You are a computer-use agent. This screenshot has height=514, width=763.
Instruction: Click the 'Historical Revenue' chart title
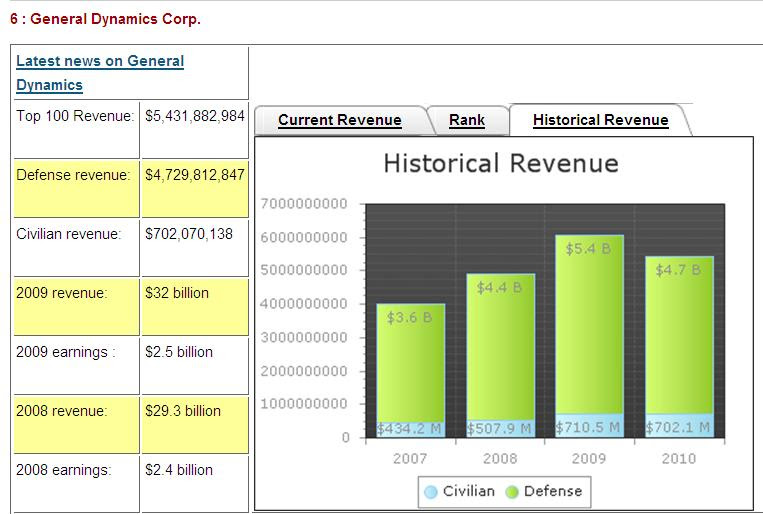click(501, 163)
